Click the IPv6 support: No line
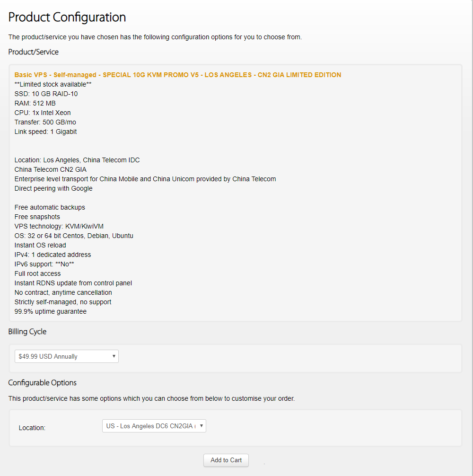 [44, 264]
